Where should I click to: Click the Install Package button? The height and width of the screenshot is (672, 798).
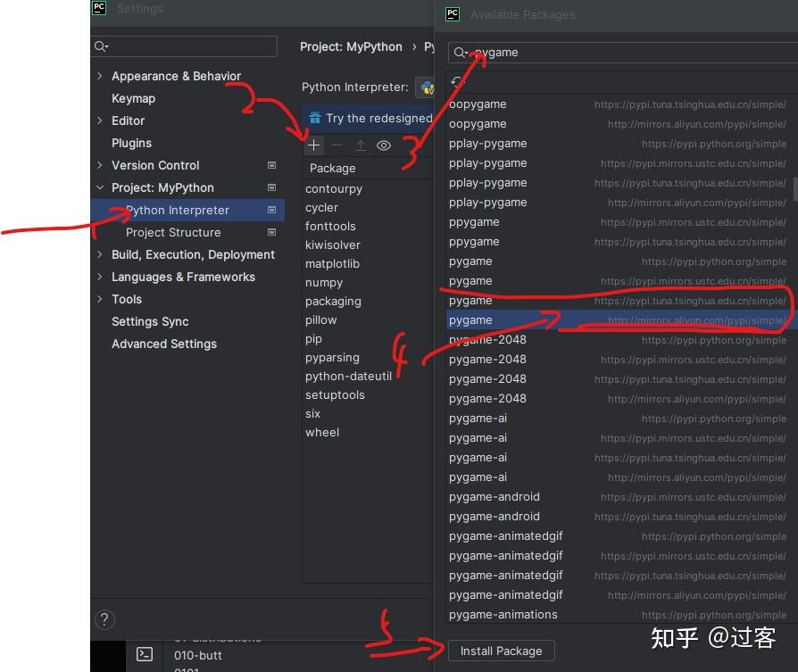[501, 651]
